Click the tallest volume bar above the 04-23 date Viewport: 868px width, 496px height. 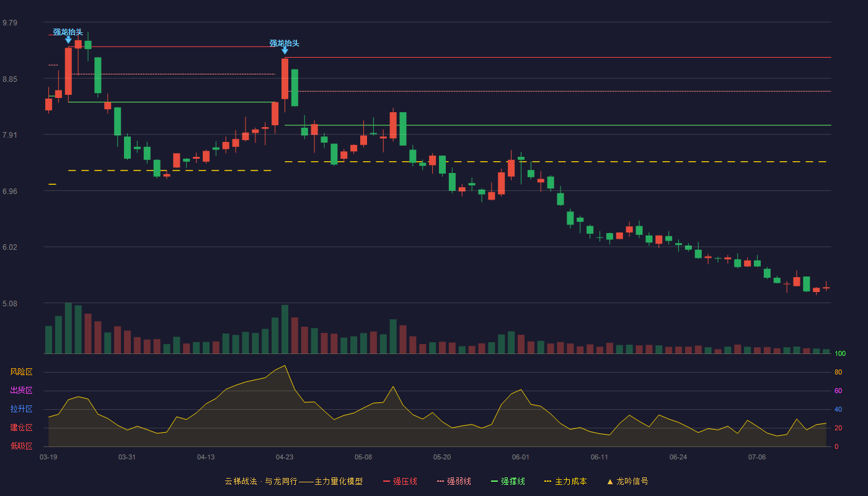pos(285,329)
